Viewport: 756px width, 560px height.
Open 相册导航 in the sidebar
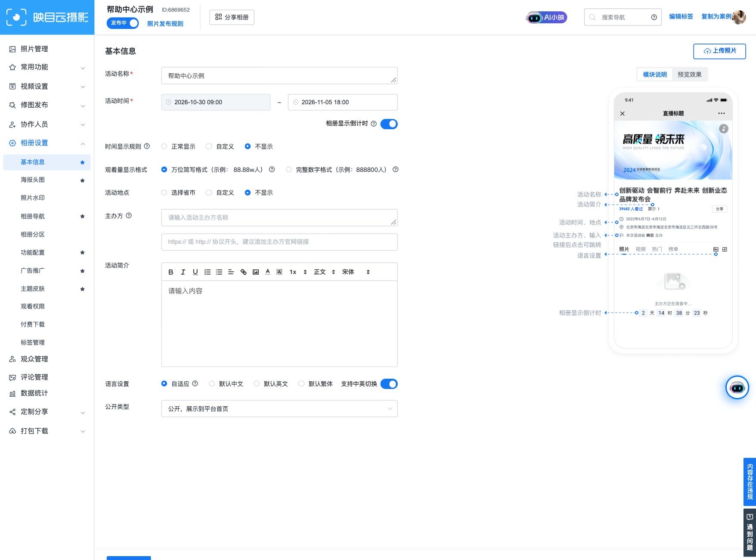pyautogui.click(x=33, y=216)
